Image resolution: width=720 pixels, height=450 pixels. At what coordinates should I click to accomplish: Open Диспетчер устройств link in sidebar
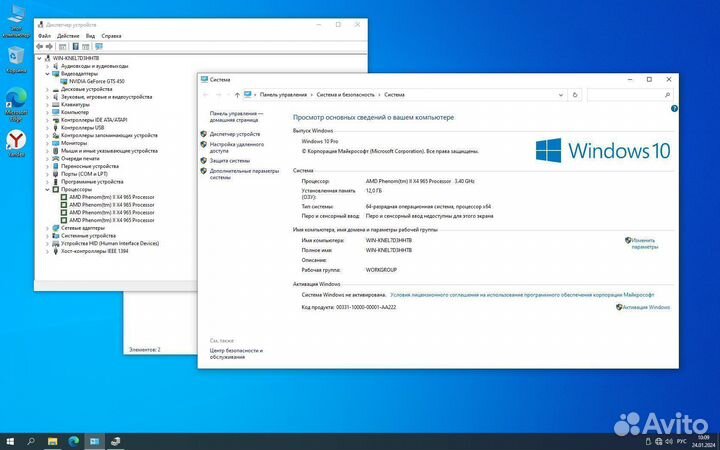pyautogui.click(x=235, y=134)
